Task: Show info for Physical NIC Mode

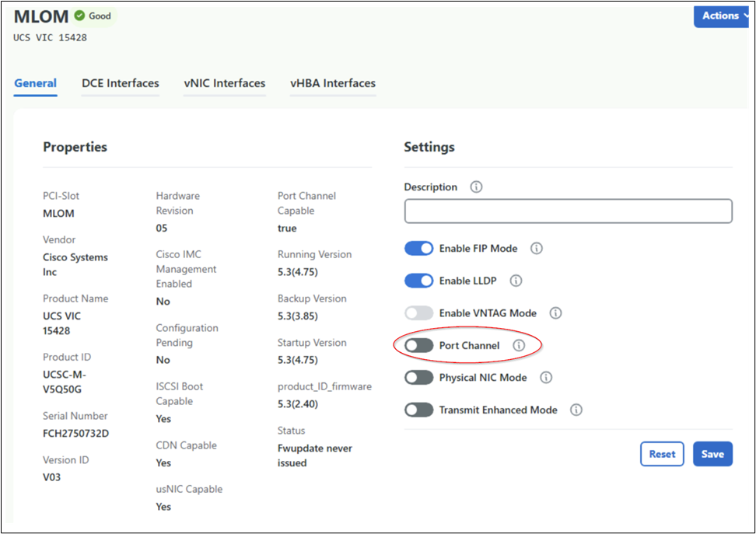Action: pyautogui.click(x=546, y=377)
